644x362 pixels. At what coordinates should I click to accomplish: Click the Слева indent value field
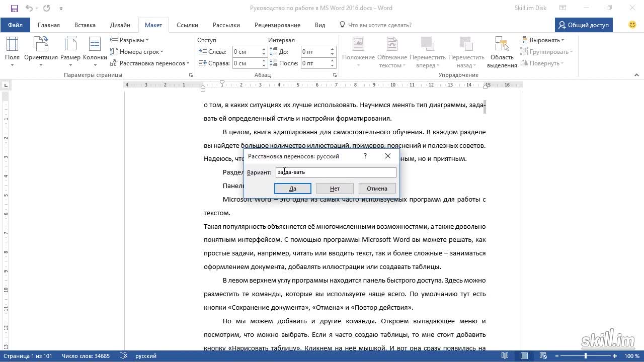pyautogui.click(x=246, y=52)
